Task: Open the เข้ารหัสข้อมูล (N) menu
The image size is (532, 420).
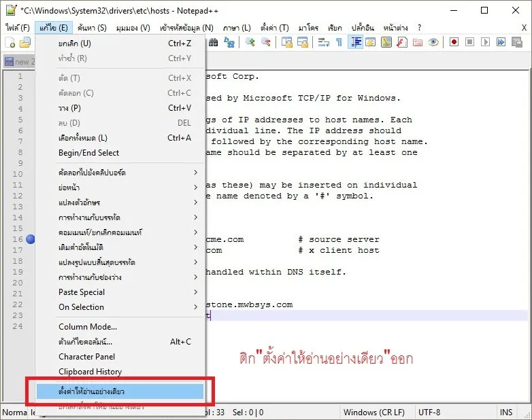Action: (x=186, y=27)
